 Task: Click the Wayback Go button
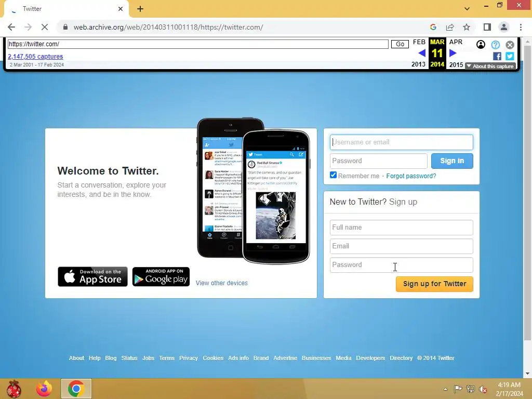pyautogui.click(x=400, y=44)
